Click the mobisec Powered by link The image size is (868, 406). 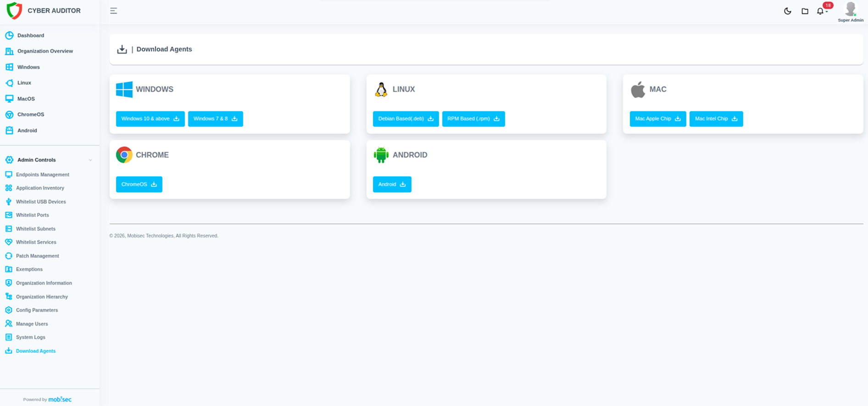click(60, 399)
